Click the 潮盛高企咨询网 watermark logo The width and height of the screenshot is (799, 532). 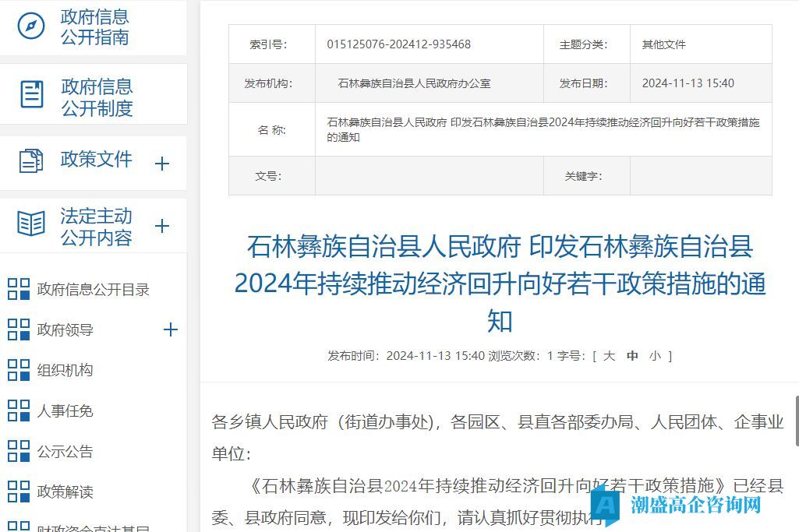point(678,504)
